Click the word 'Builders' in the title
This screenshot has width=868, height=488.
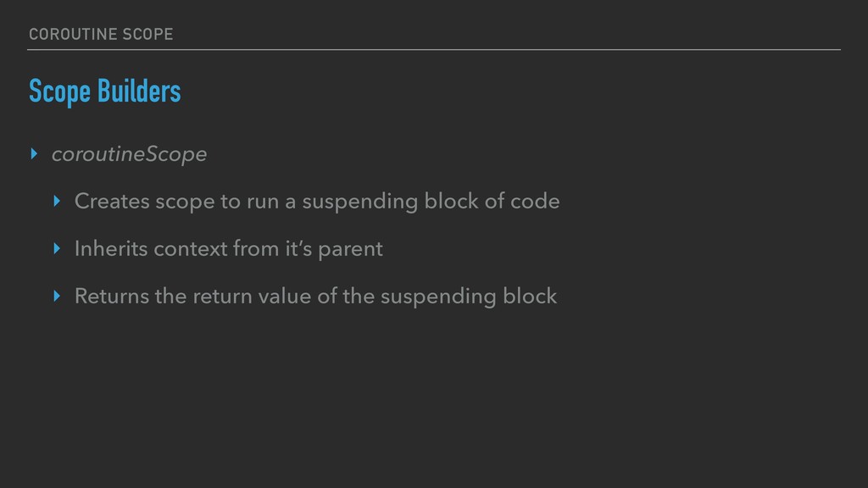143,91
